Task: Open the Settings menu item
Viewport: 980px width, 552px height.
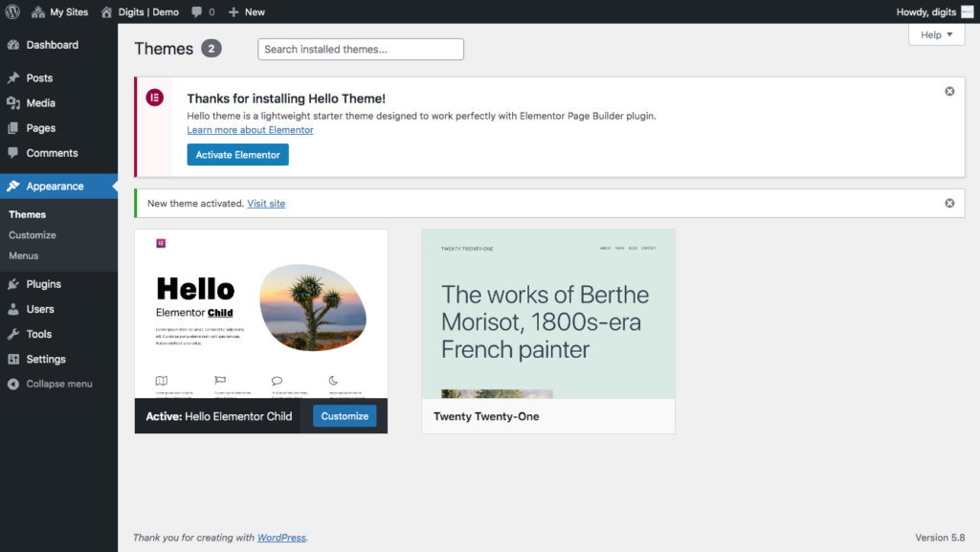Action: (x=58, y=359)
